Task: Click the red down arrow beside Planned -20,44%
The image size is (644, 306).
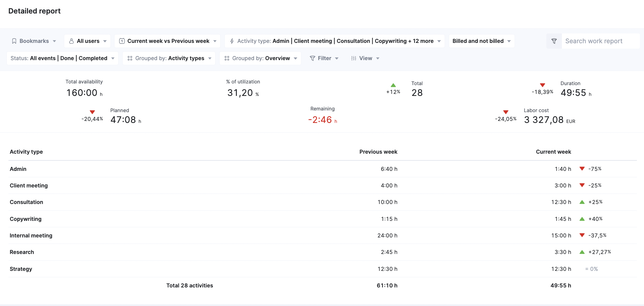Action: (x=92, y=112)
